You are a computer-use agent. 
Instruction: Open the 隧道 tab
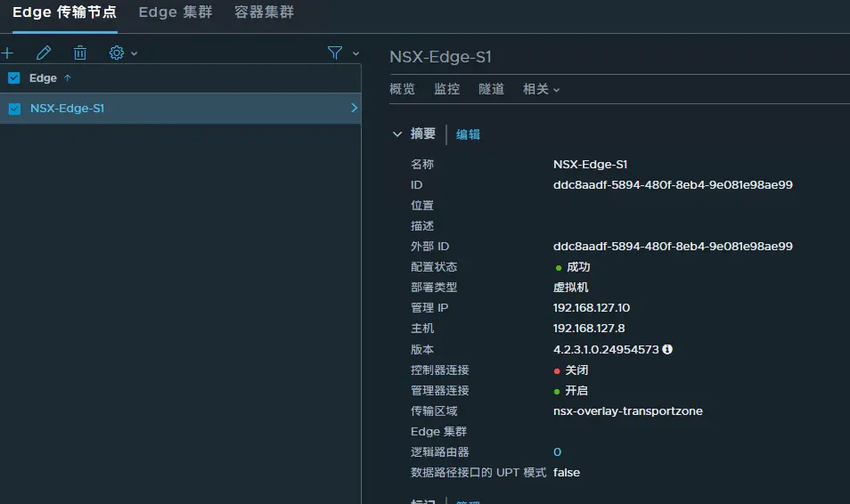coord(491,89)
